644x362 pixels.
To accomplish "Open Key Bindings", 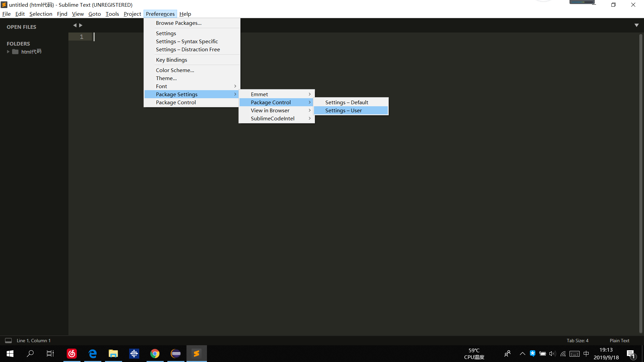I will pyautogui.click(x=192, y=60).
